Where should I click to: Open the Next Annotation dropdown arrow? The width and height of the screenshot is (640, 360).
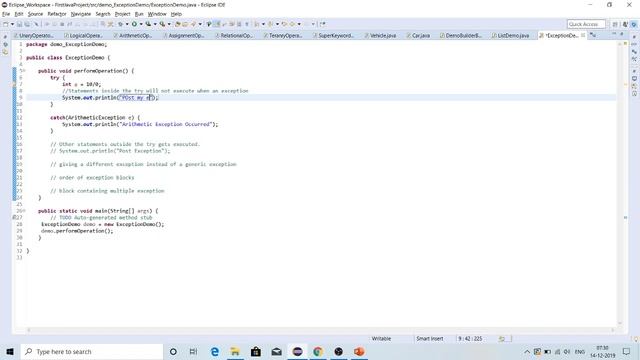[x=263, y=24]
